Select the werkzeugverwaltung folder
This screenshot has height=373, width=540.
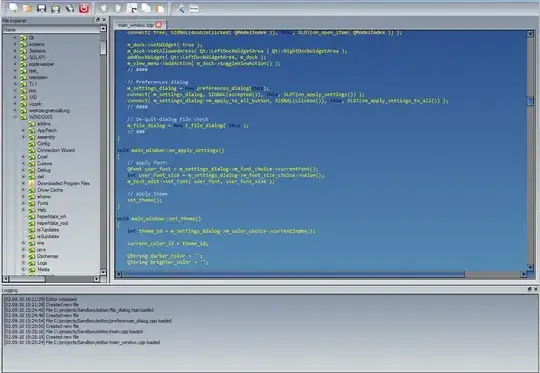(49, 111)
